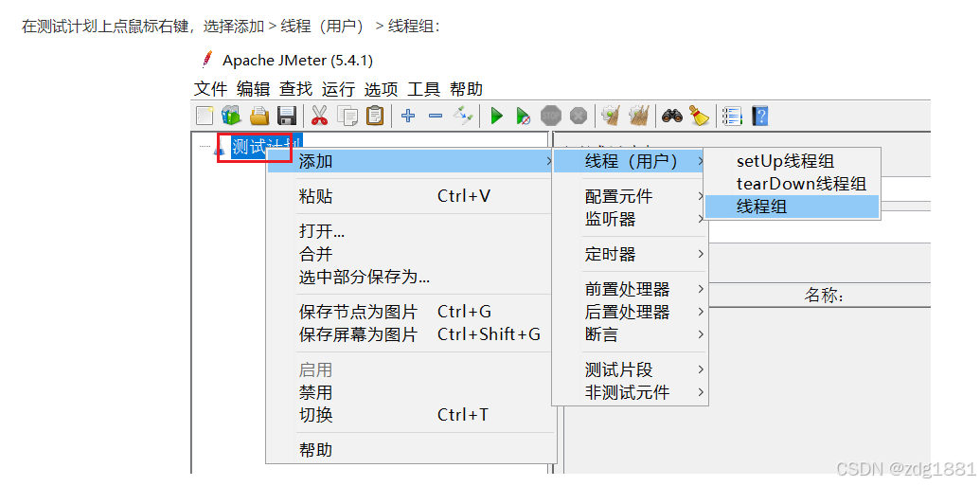Click the Copy icon in toolbar
Image resolution: width=980 pixels, height=486 pixels.
pos(347,116)
